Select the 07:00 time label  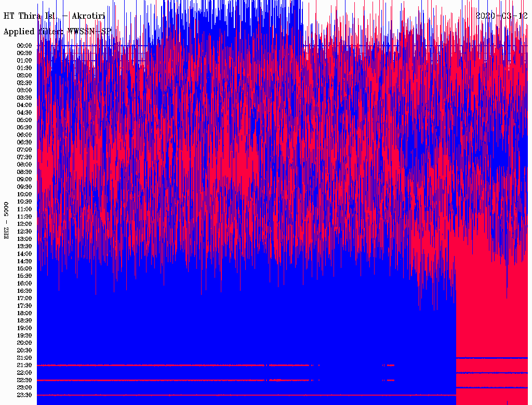[24, 150]
